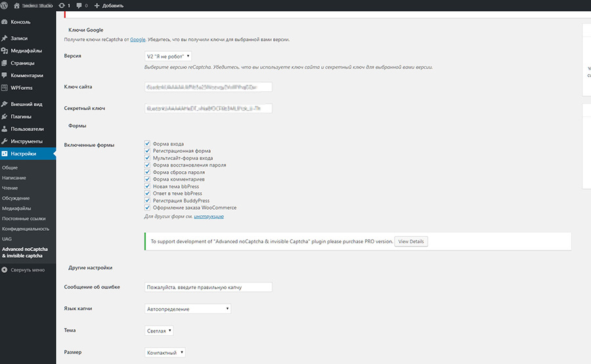The width and height of the screenshot is (591, 364).
Task: Follow the инструкцию link
Action: [x=209, y=216]
